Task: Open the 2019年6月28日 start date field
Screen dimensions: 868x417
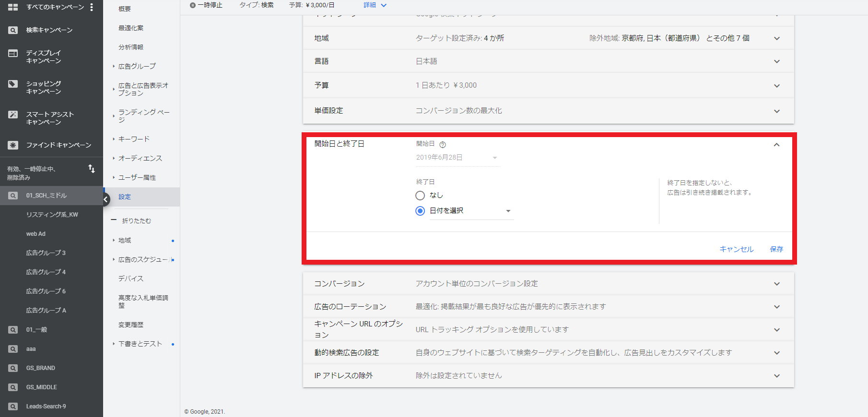Action: 457,158
